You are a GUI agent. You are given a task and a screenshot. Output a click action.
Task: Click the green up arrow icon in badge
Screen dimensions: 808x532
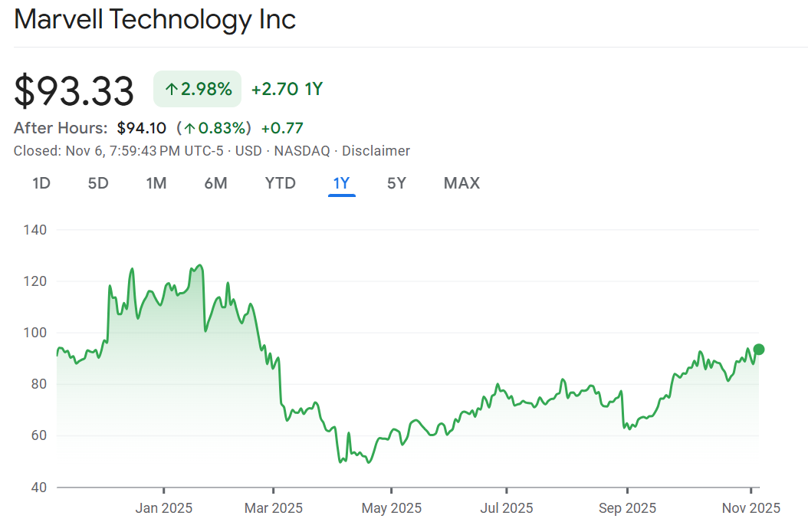coord(171,90)
